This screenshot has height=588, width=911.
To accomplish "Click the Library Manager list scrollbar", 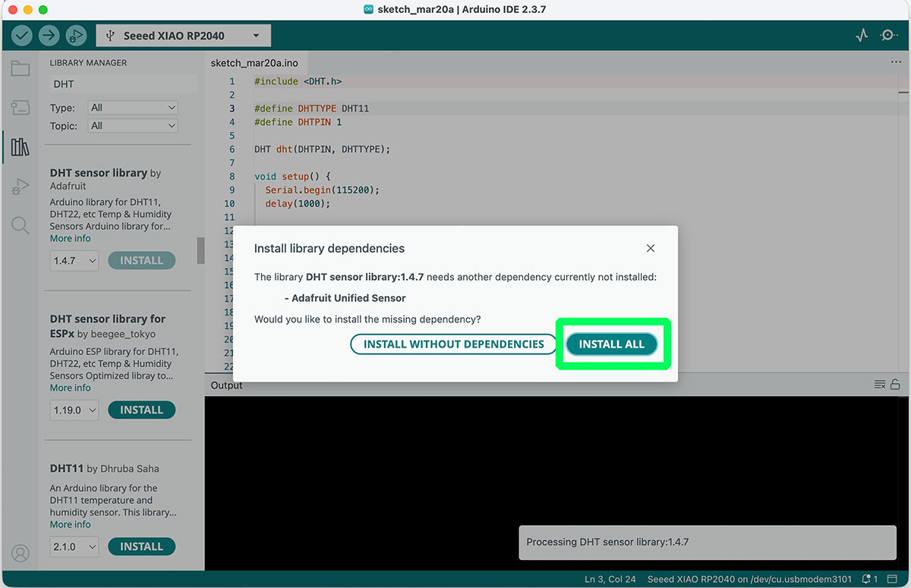I will click(200, 250).
